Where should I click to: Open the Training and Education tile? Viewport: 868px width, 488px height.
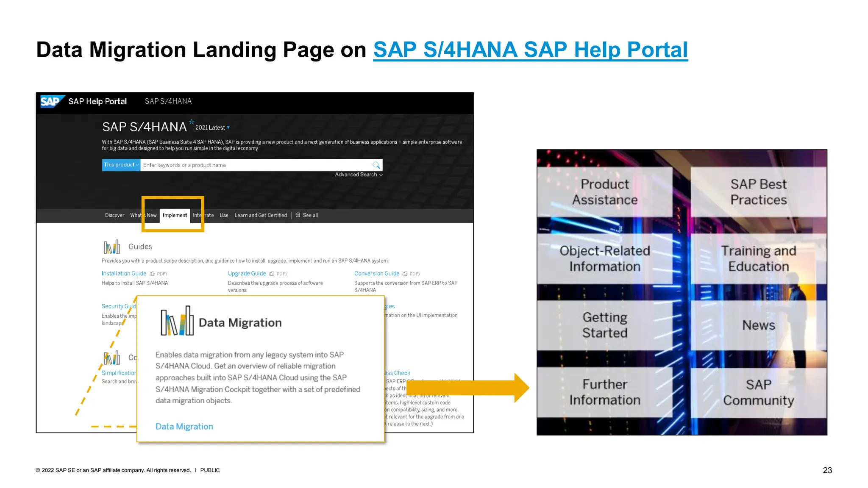pos(759,258)
